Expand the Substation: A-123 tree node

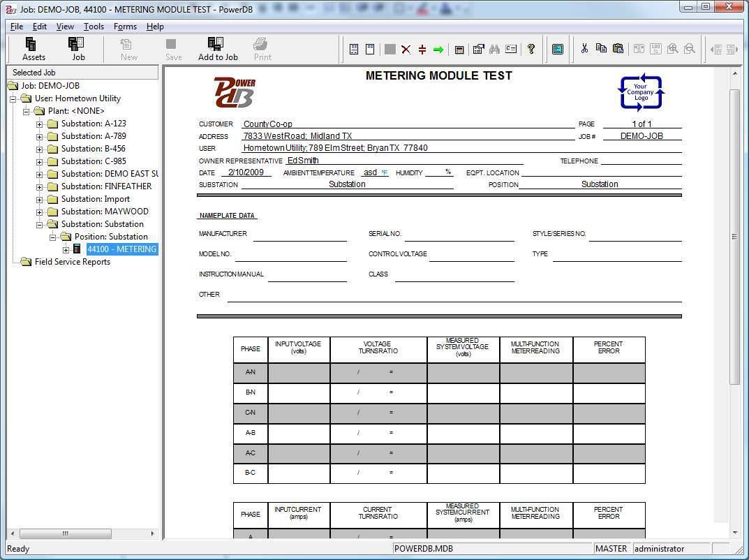coord(40,124)
